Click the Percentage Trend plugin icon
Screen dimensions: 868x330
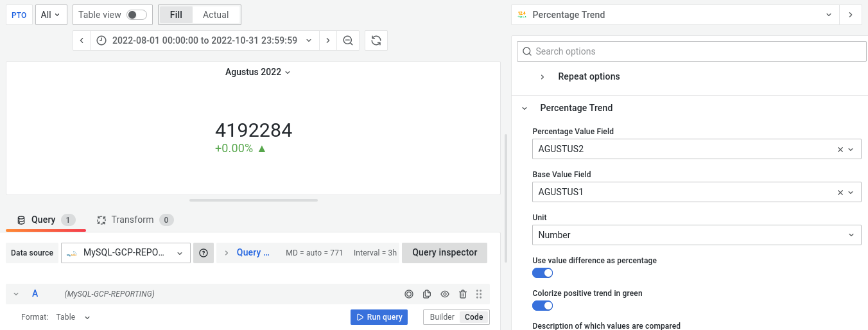coord(522,15)
